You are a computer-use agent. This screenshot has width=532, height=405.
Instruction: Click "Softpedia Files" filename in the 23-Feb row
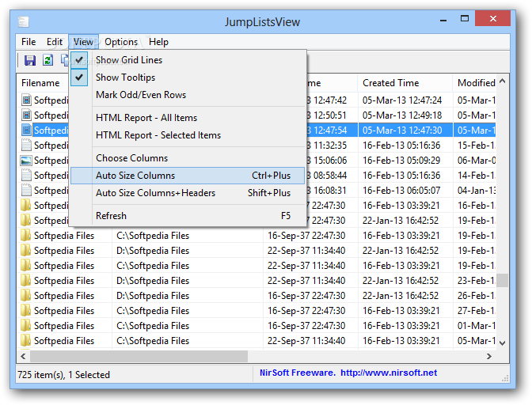tap(64, 281)
